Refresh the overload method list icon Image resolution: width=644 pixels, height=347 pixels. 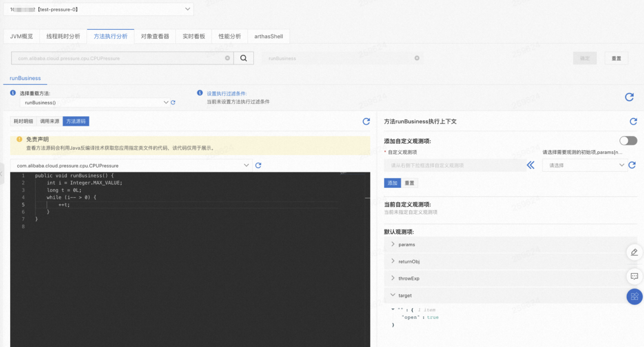(173, 102)
